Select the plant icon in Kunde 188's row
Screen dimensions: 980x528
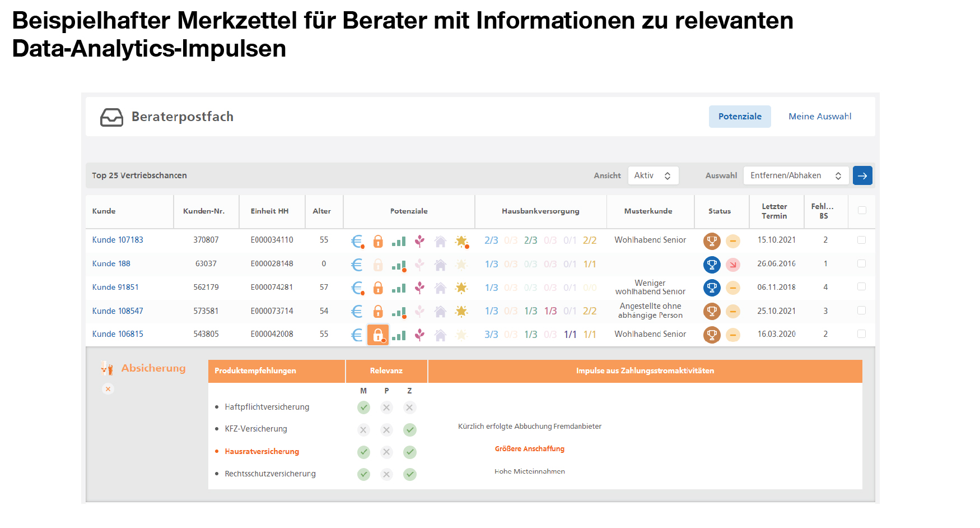click(x=419, y=264)
